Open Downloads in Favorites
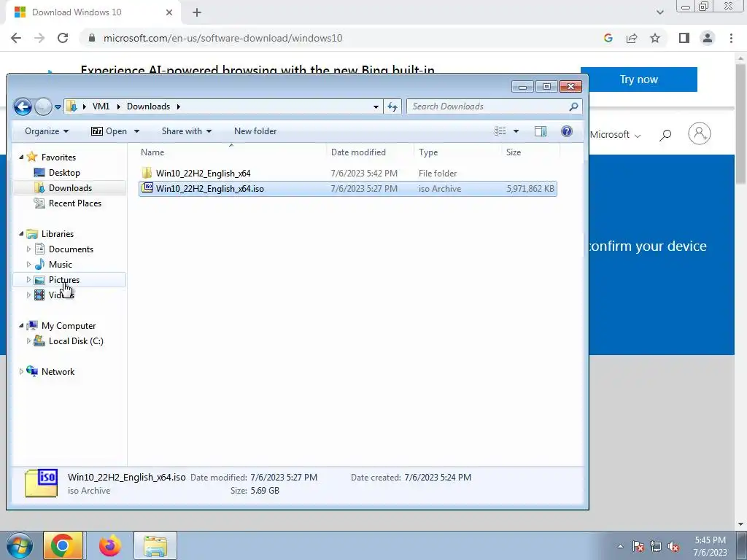This screenshot has height=560, width=747. [70, 188]
